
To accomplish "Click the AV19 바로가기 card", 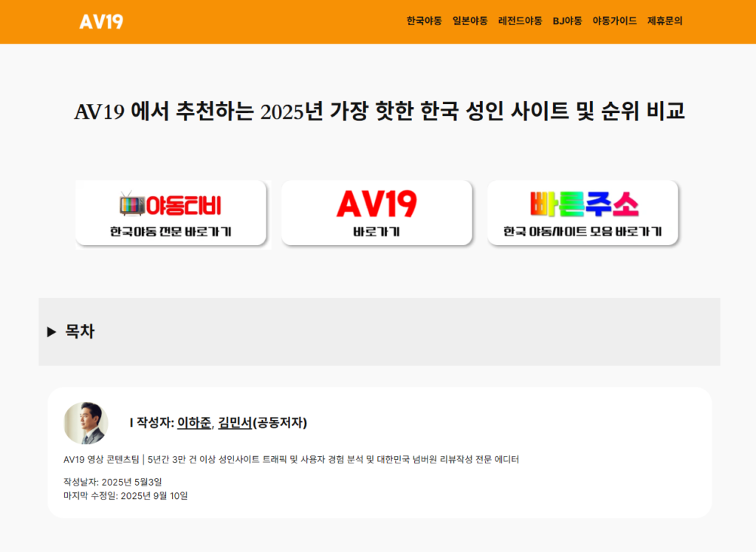I will click(377, 213).
